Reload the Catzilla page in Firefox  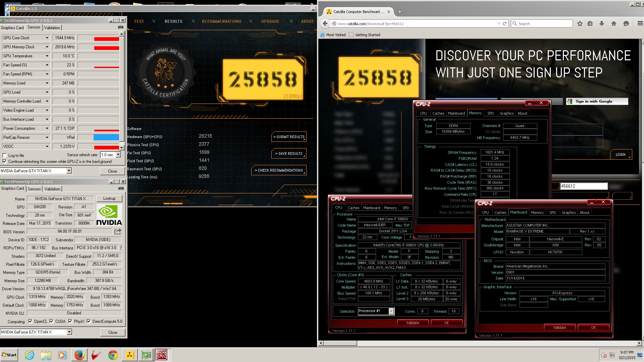click(x=504, y=23)
